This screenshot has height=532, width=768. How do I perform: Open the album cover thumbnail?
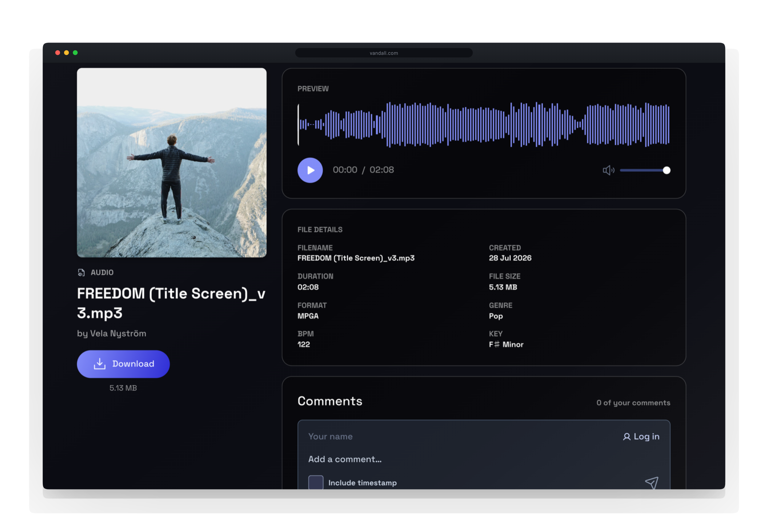tap(172, 163)
